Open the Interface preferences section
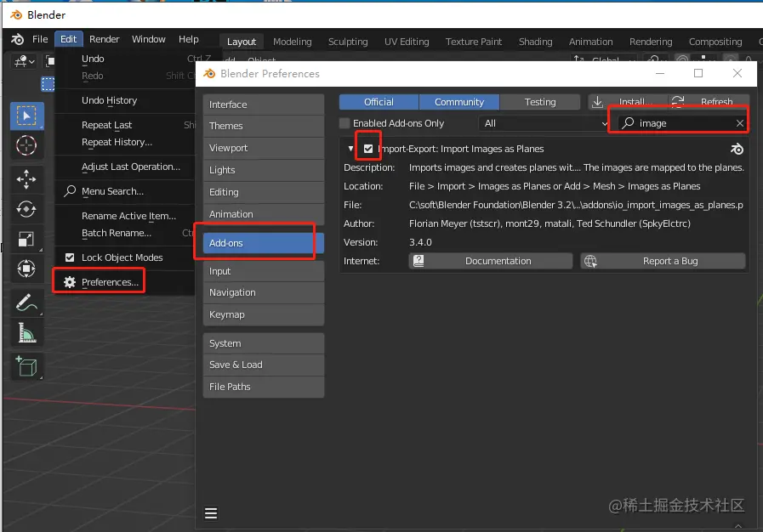The height and width of the screenshot is (532, 763). (263, 105)
